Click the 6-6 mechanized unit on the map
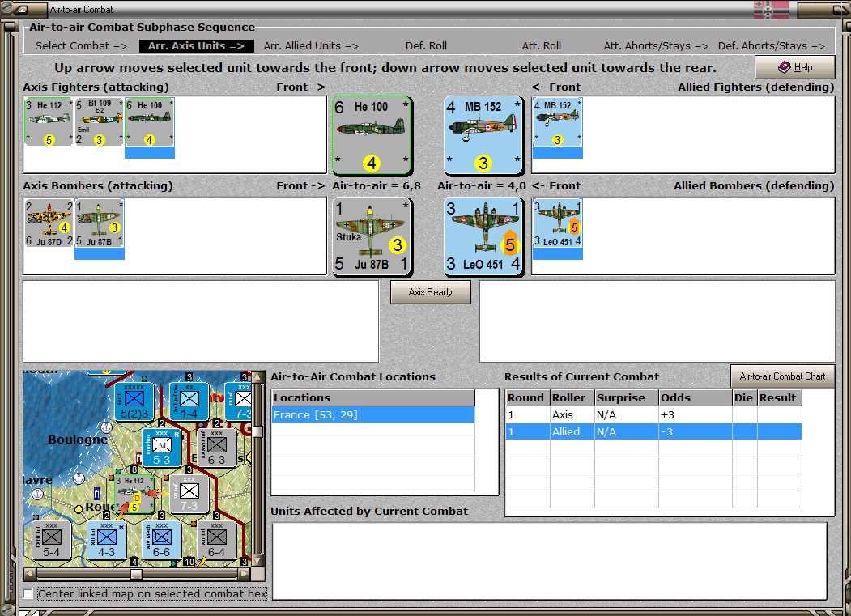This screenshot has width=851, height=616. 161,541
